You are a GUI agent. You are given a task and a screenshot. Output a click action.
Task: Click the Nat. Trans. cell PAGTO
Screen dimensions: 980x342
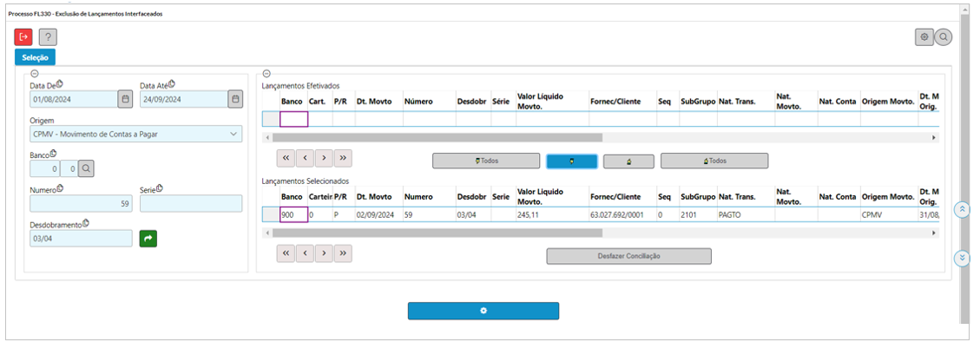pos(746,214)
